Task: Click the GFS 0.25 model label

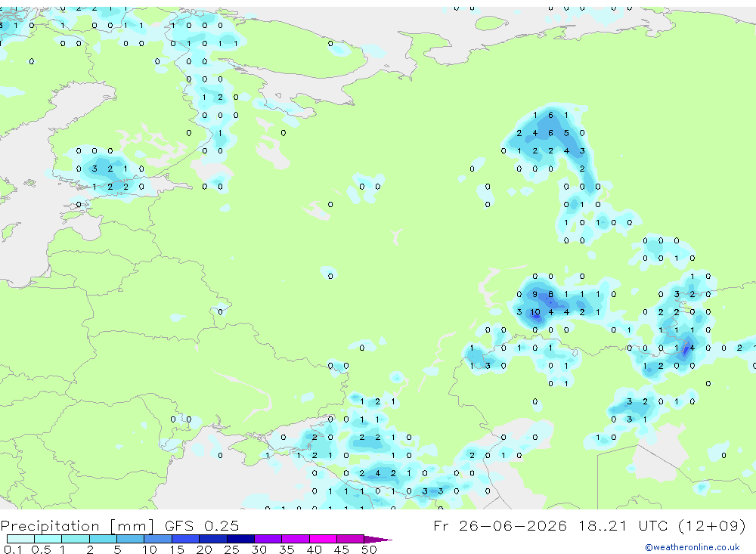Action: [202, 525]
